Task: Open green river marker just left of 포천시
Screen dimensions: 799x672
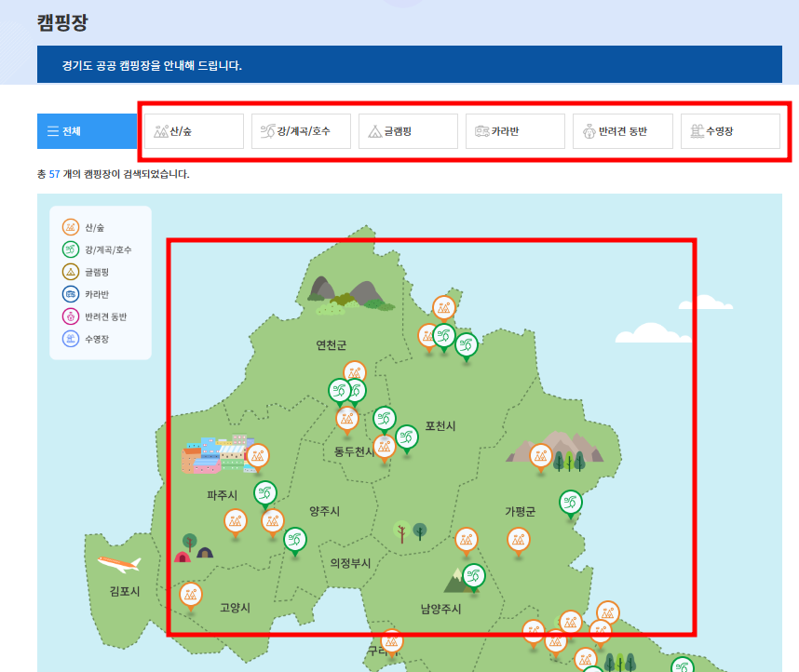Action: coord(407,437)
